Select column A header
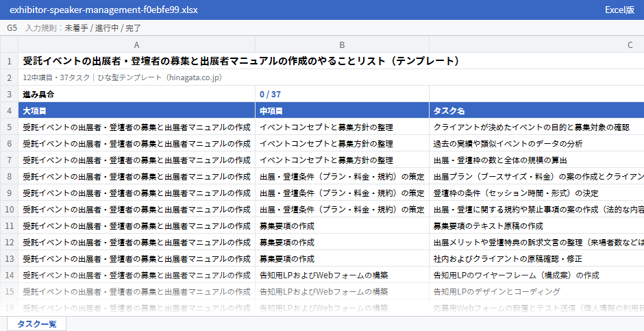 pyautogui.click(x=137, y=45)
